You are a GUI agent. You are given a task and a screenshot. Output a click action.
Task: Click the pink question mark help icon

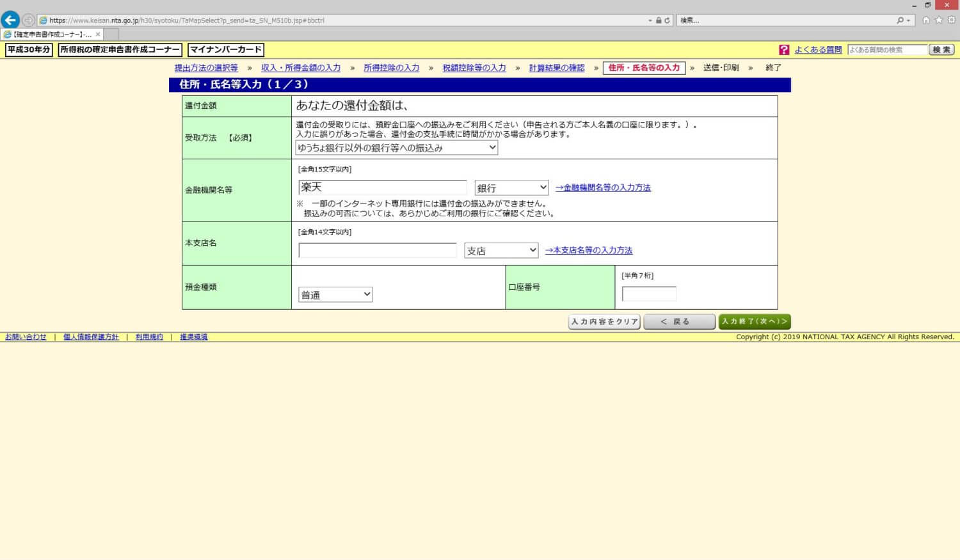click(784, 50)
